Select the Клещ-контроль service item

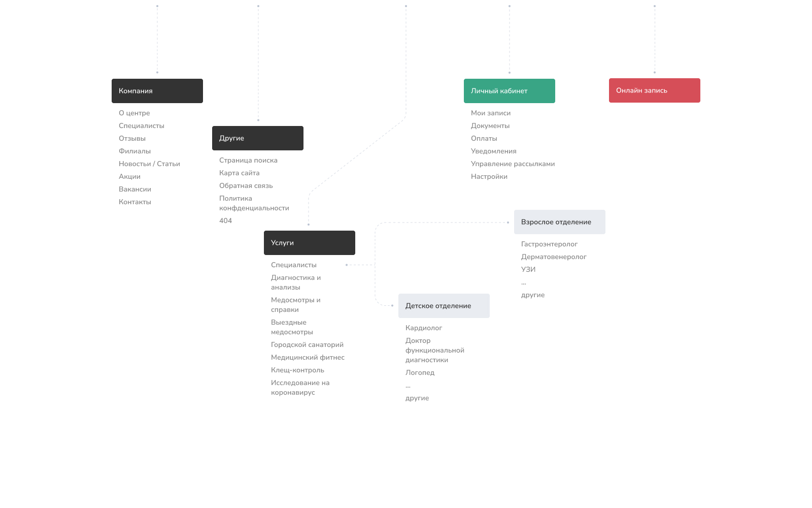pyautogui.click(x=297, y=370)
